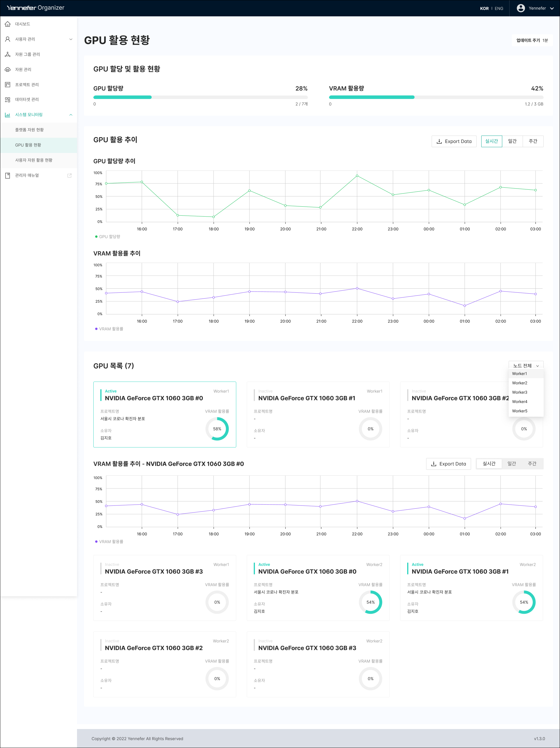The width and height of the screenshot is (560, 748).
Task: Click the project management board icon
Action: [x=7, y=85]
